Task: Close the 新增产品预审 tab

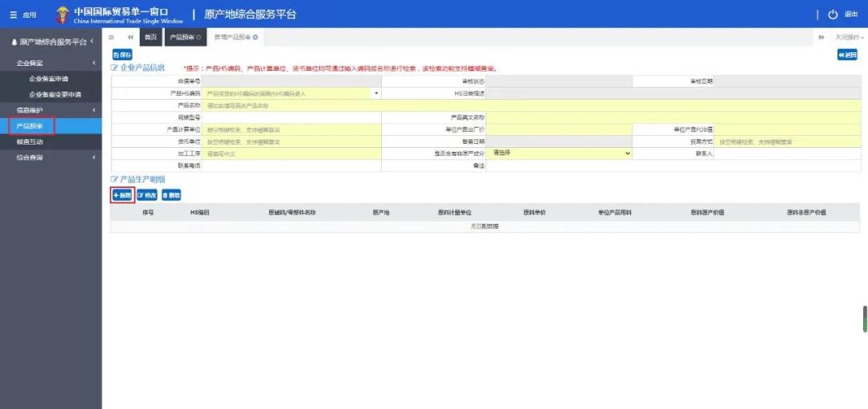Action: point(256,37)
